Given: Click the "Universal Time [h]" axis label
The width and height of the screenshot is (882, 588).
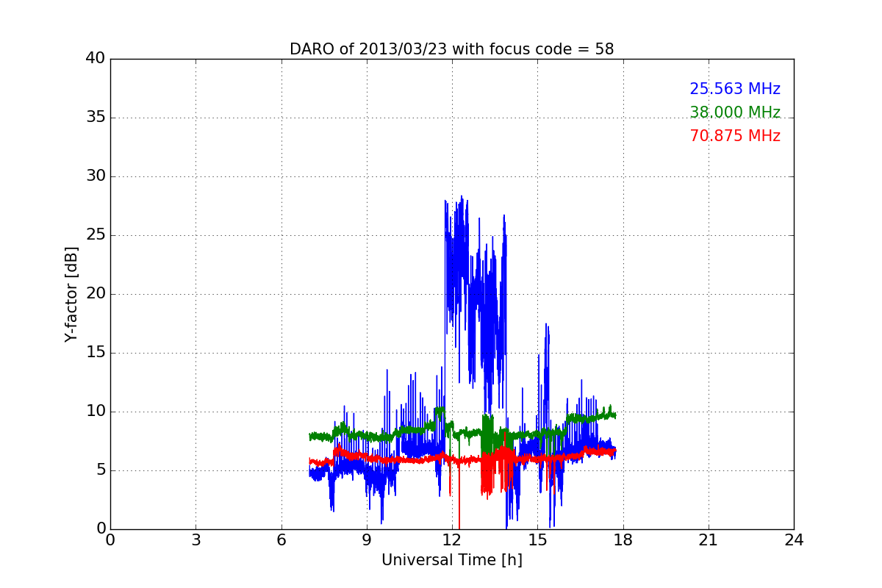Looking at the screenshot, I should tap(451, 560).
